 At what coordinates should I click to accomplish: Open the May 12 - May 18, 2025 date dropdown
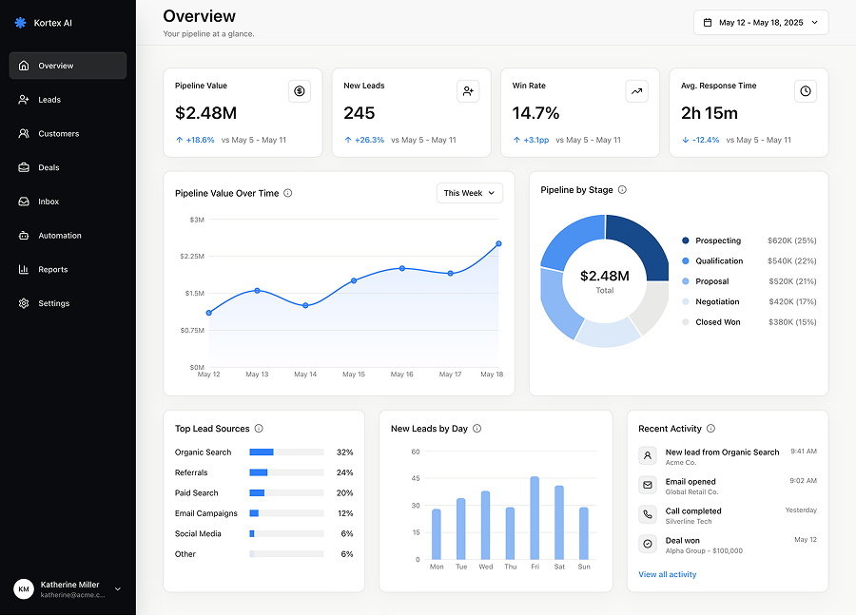(x=761, y=23)
